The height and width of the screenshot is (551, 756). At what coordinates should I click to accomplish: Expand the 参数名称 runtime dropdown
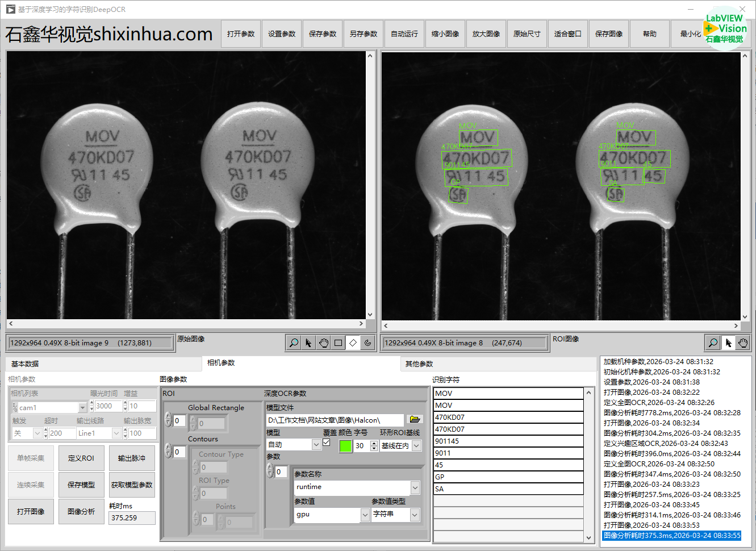tap(415, 487)
